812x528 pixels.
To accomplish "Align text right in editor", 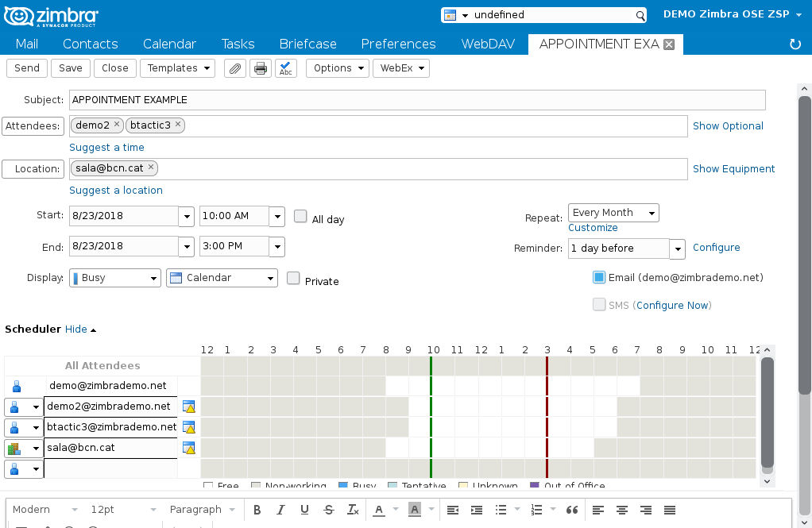I will 646,510.
